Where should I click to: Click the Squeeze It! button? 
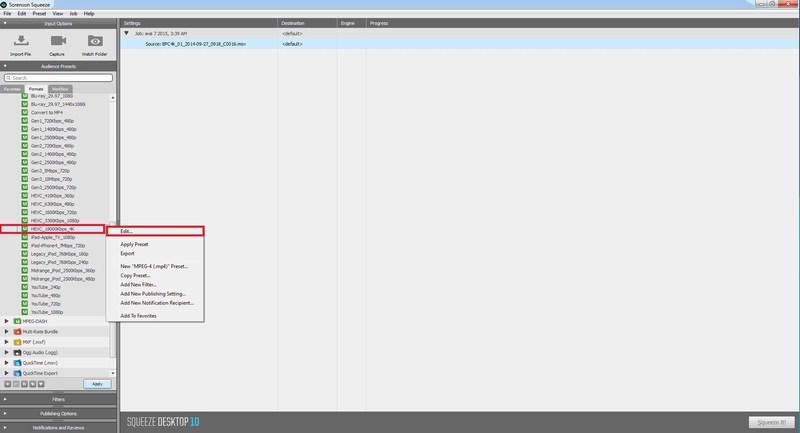771,422
